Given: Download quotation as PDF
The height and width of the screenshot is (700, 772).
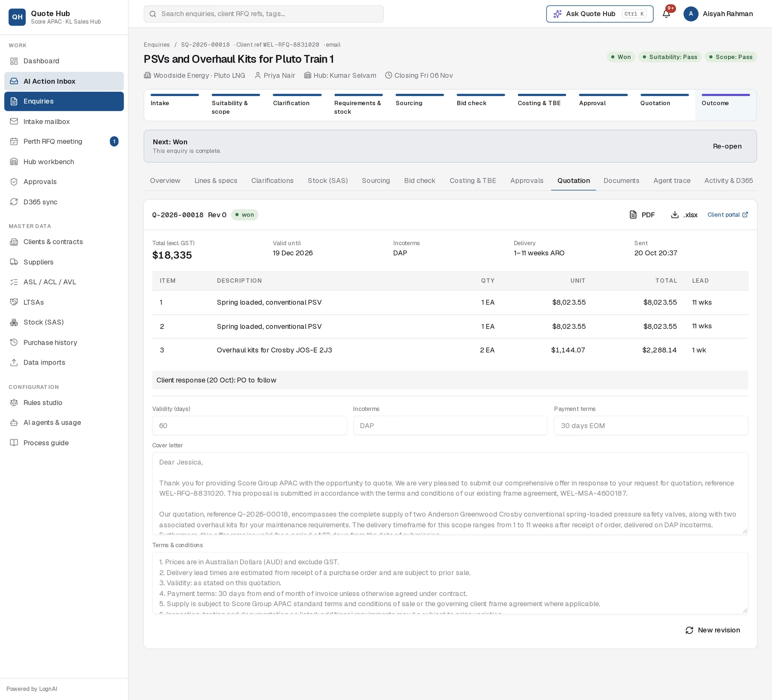Looking at the screenshot, I should [x=642, y=215].
